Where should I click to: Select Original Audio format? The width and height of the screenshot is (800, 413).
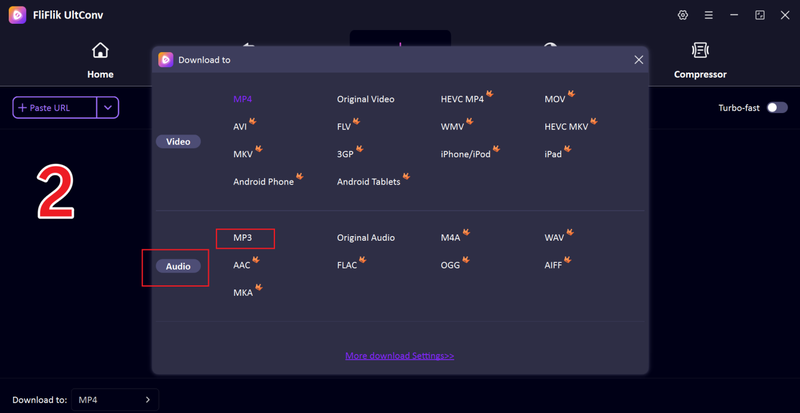[366, 238]
